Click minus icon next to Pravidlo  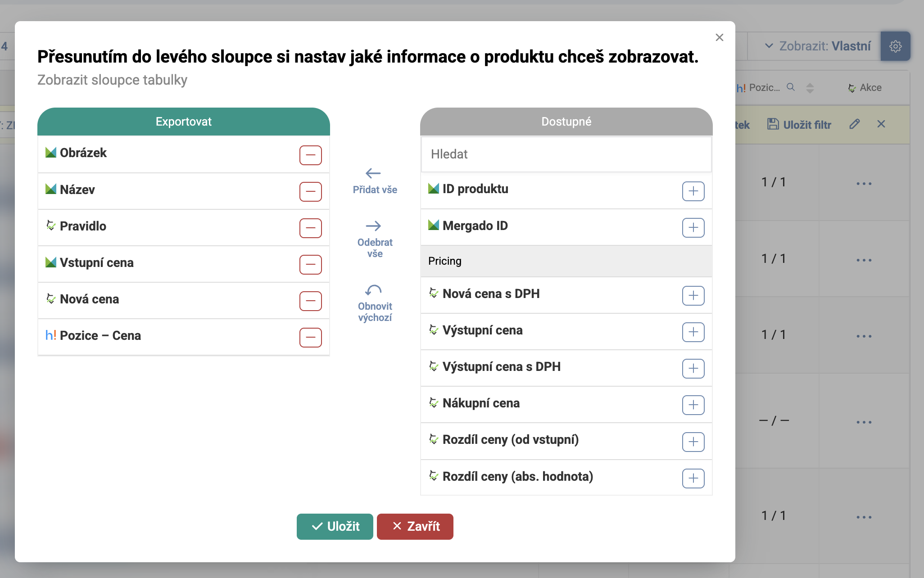pos(310,228)
